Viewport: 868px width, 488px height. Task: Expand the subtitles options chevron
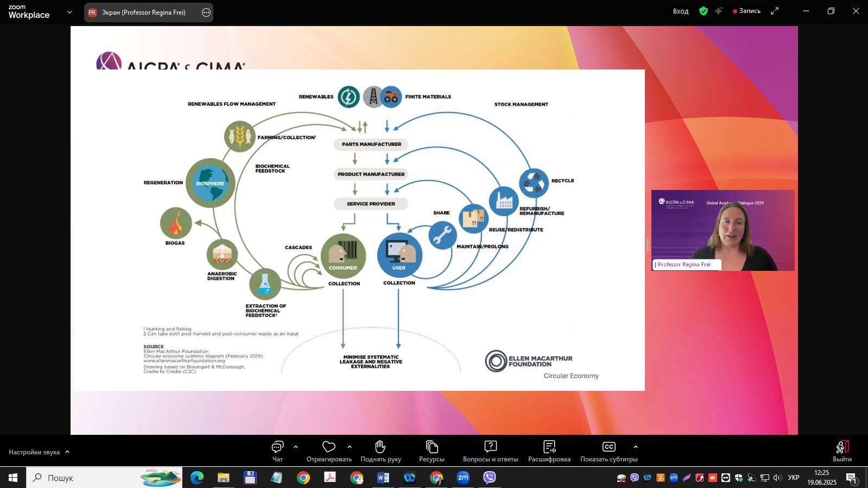635,447
